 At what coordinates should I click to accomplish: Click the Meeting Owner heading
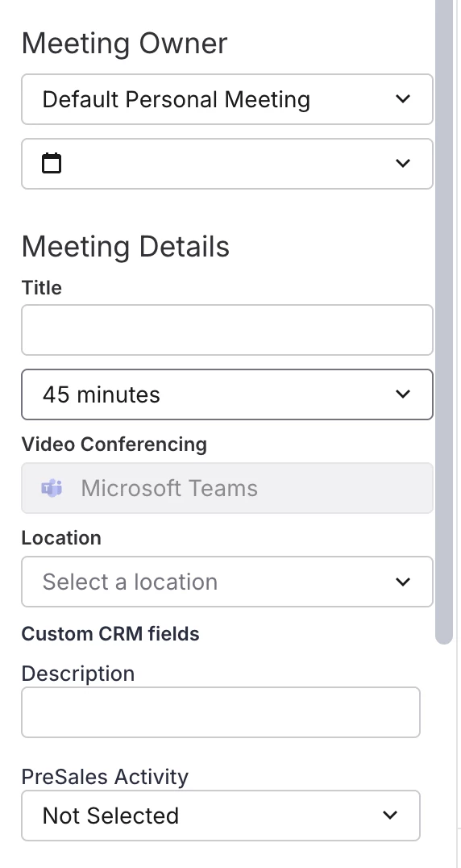click(x=124, y=44)
